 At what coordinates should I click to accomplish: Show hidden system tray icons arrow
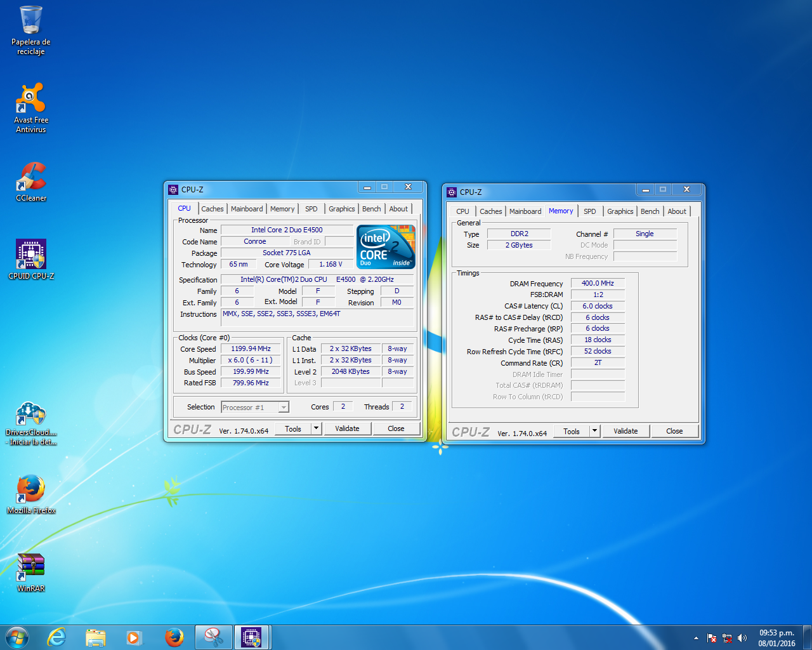pos(696,638)
